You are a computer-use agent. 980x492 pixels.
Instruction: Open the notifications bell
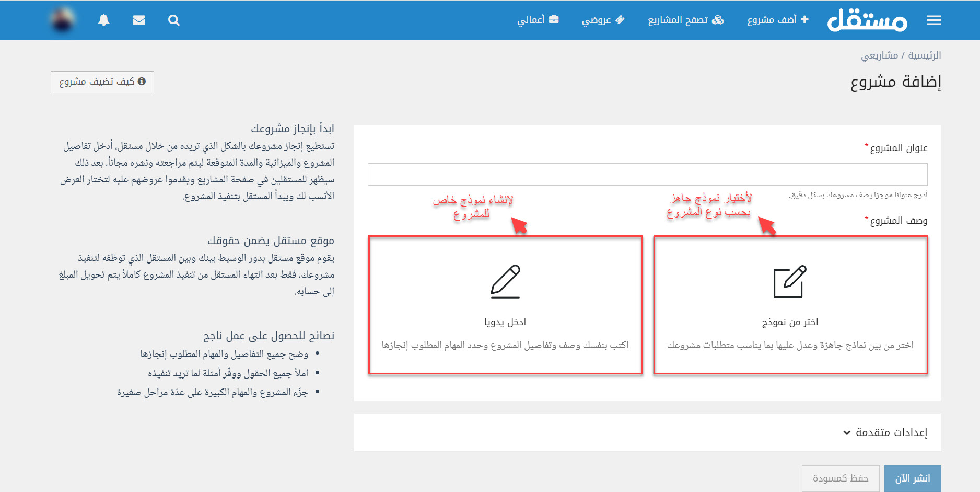(104, 20)
